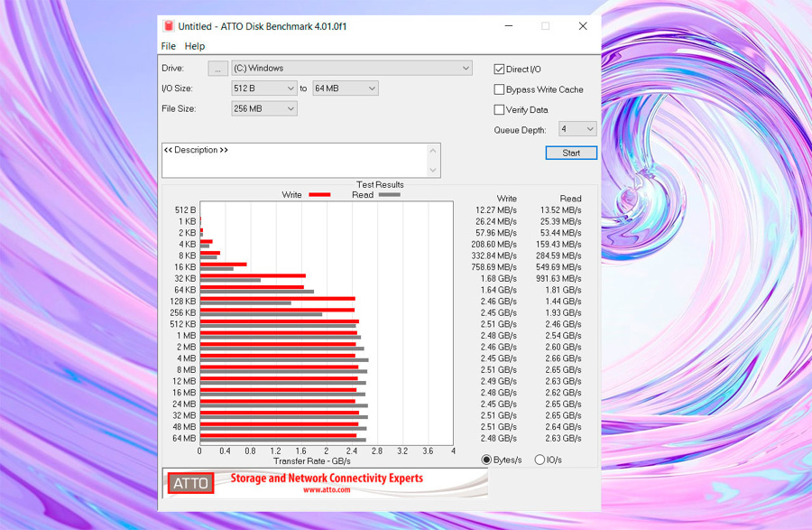Screen dimensions: 812x530
Task: Click the write value "1.68 GB/s"
Action: (x=499, y=279)
